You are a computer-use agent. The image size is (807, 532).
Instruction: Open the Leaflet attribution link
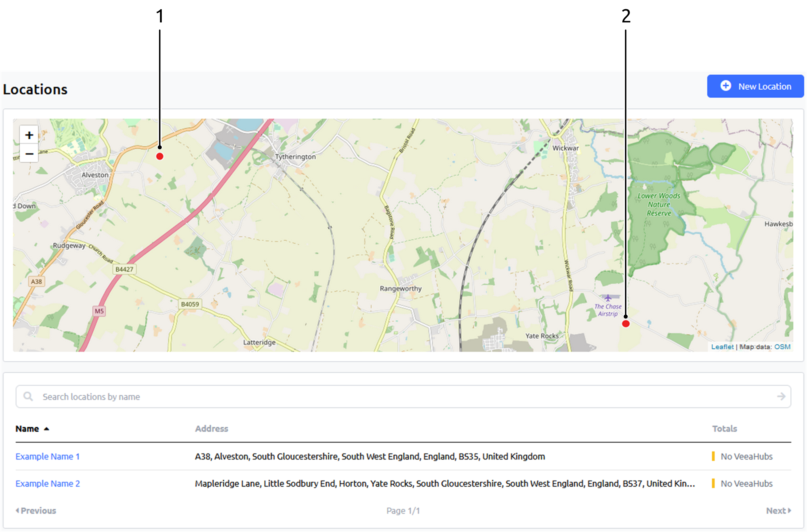(722, 347)
